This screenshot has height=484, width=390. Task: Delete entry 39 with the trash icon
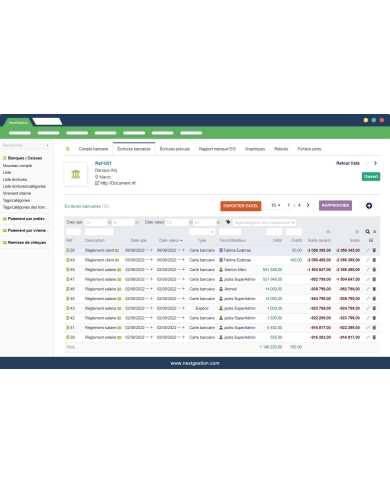click(374, 337)
